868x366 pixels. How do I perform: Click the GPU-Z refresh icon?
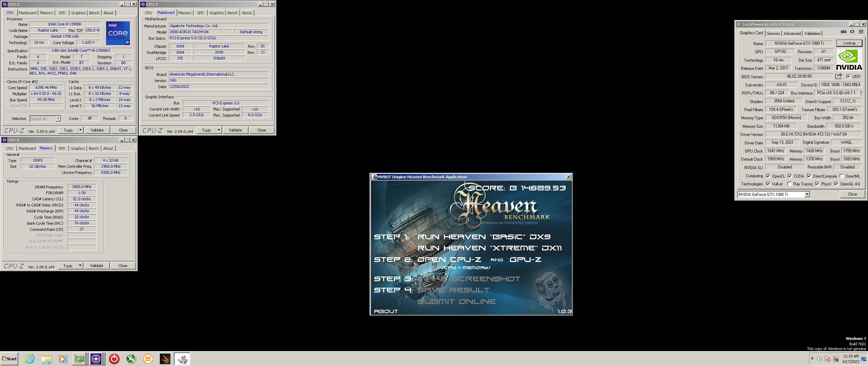coord(852,32)
